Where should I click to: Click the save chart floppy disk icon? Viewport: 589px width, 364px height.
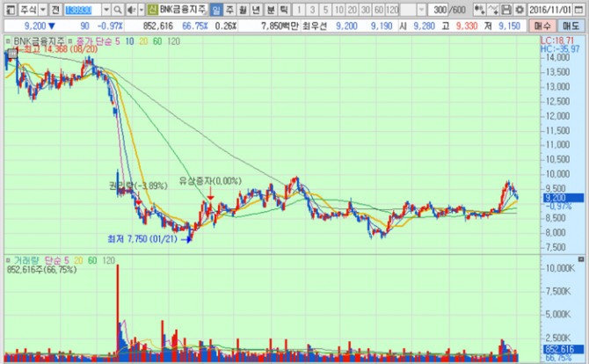point(505,9)
